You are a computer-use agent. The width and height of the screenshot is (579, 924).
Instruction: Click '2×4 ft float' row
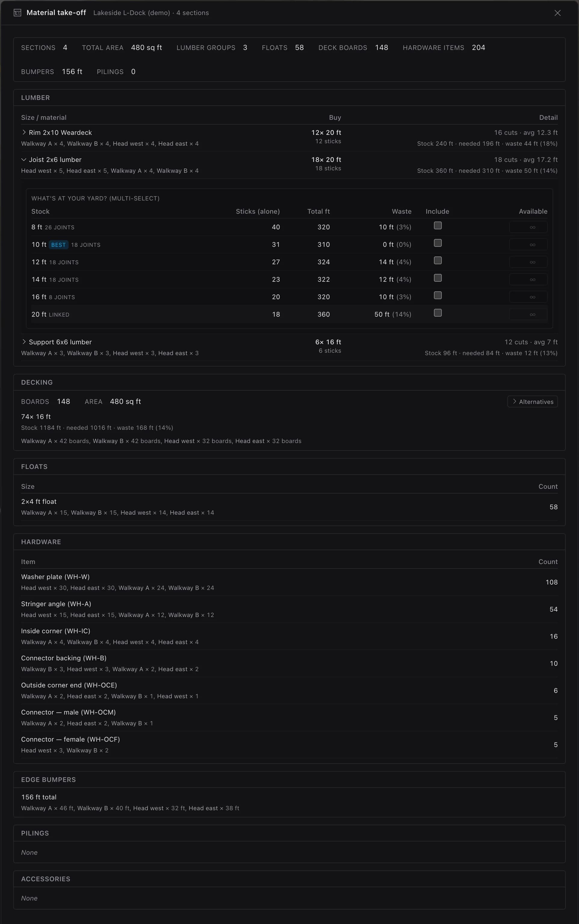pyautogui.click(x=289, y=507)
